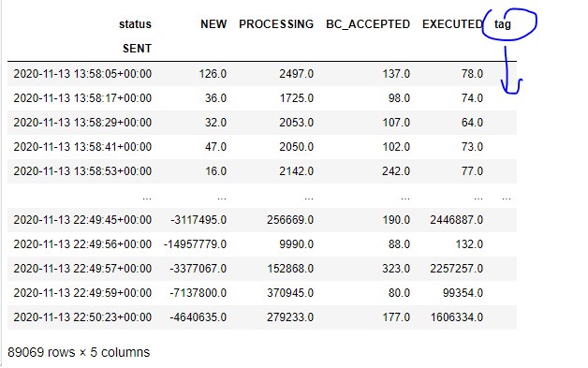Click PROCESSING value 2142.0
The width and height of the screenshot is (588, 368).
(x=296, y=171)
